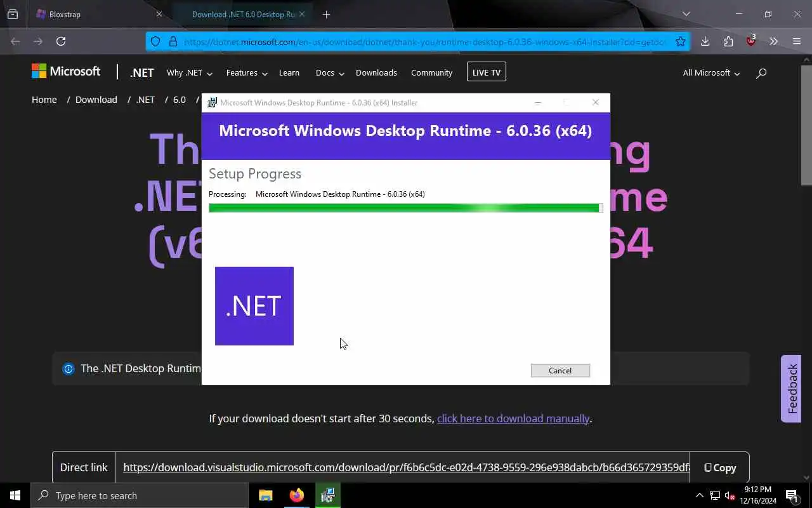Open the Community menu item
The height and width of the screenshot is (508, 812).
tap(431, 72)
